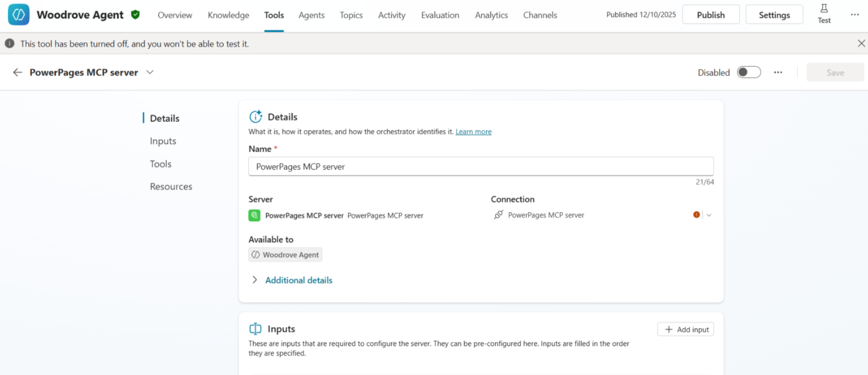Click the Inputs section icon
The image size is (868, 375).
255,329
